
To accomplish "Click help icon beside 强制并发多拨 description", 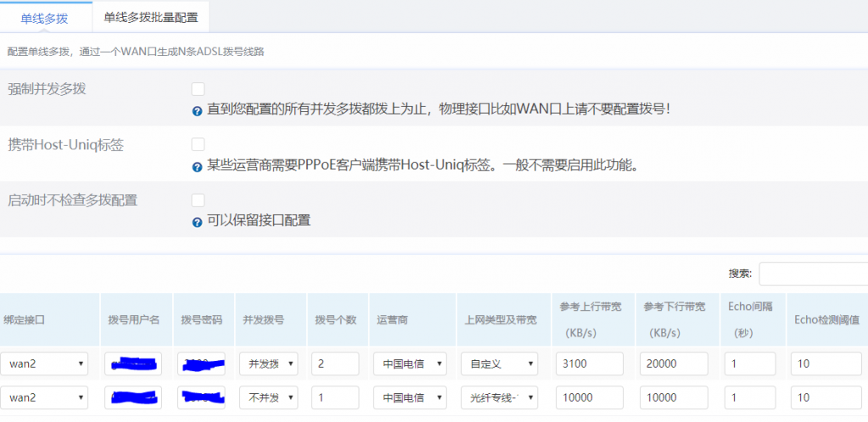I will [198, 110].
